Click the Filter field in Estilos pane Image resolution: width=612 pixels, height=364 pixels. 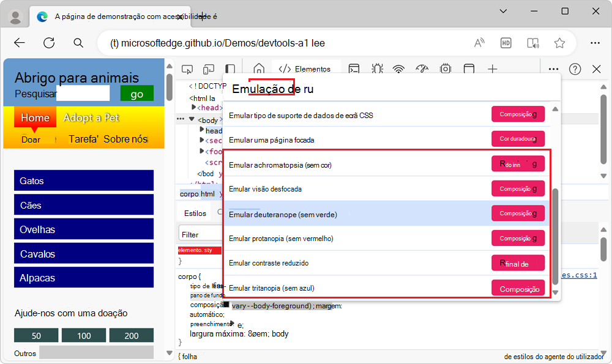tap(201, 234)
